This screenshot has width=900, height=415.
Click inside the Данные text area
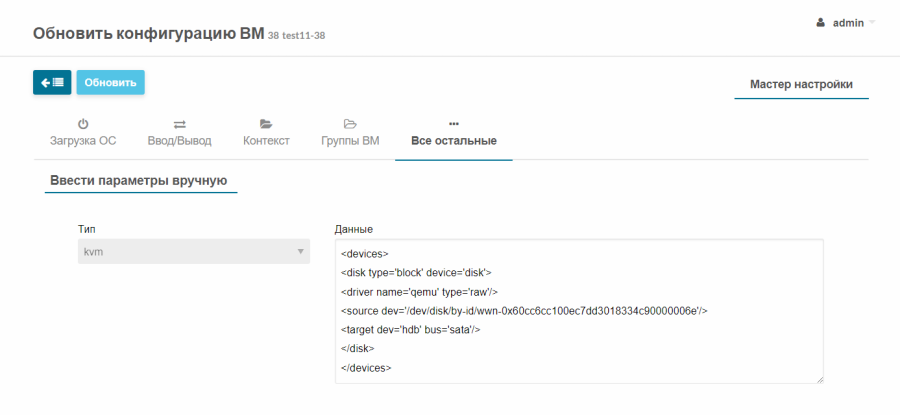tap(579, 311)
